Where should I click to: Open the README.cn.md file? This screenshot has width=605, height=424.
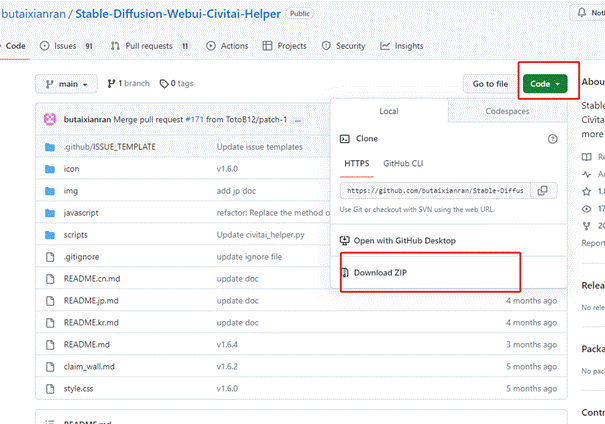point(92,278)
